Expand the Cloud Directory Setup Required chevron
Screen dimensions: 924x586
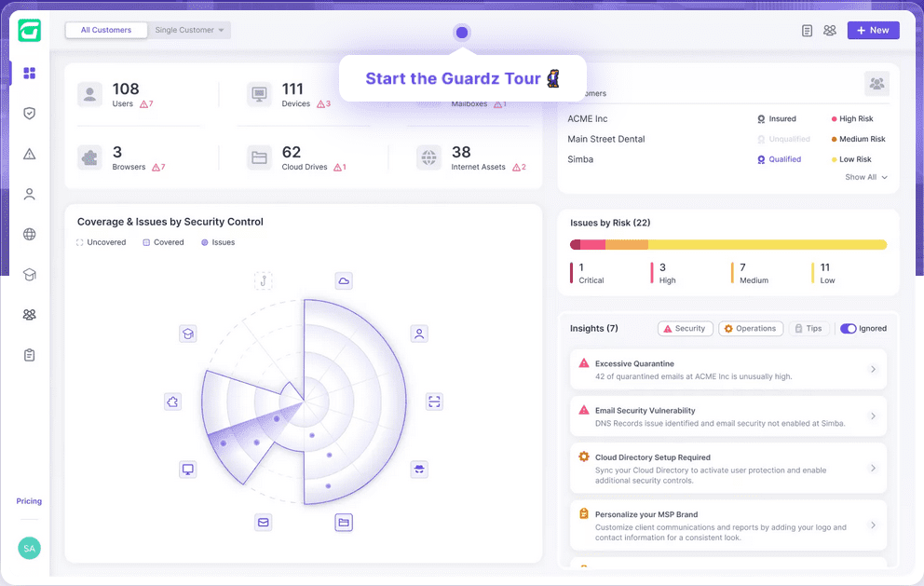(x=874, y=468)
